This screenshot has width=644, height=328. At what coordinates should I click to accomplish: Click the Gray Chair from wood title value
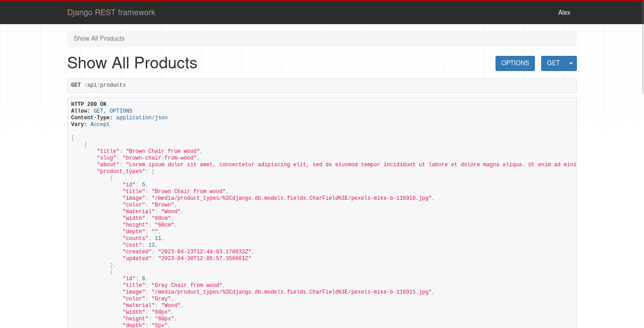coord(187,285)
